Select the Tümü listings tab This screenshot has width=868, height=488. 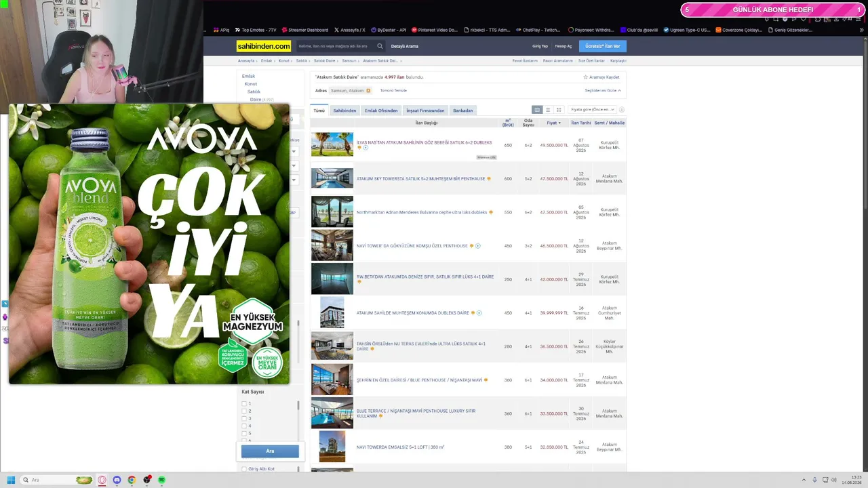(x=319, y=110)
